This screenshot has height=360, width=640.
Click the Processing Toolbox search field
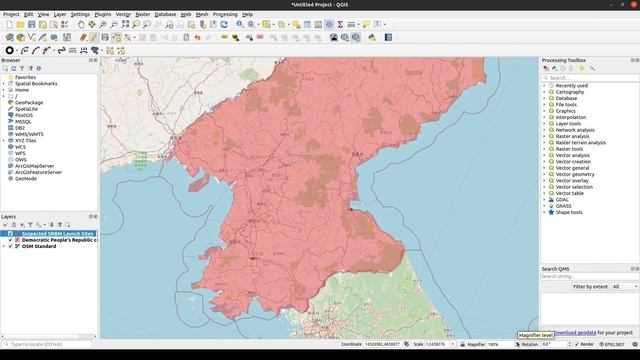tap(590, 78)
